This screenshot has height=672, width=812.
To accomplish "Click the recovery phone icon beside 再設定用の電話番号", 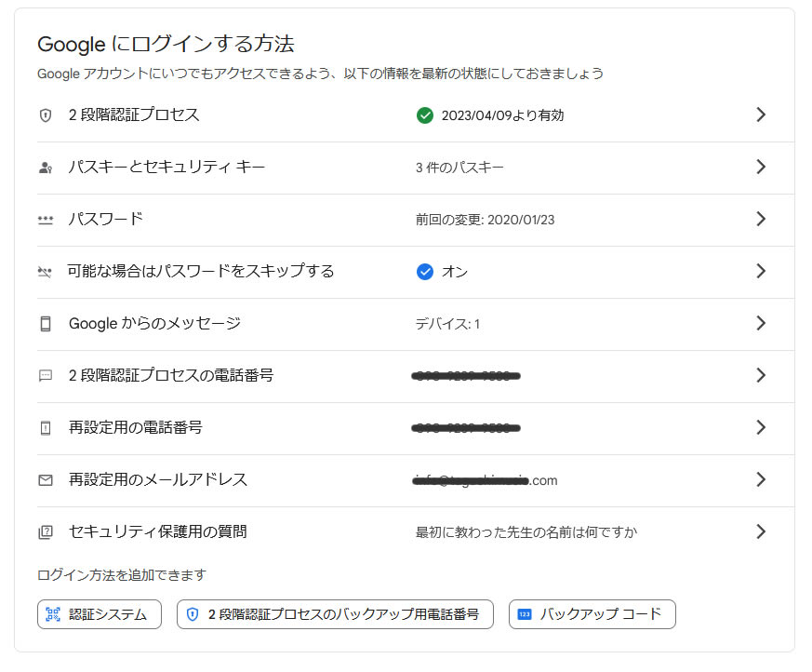I will 46,428.
